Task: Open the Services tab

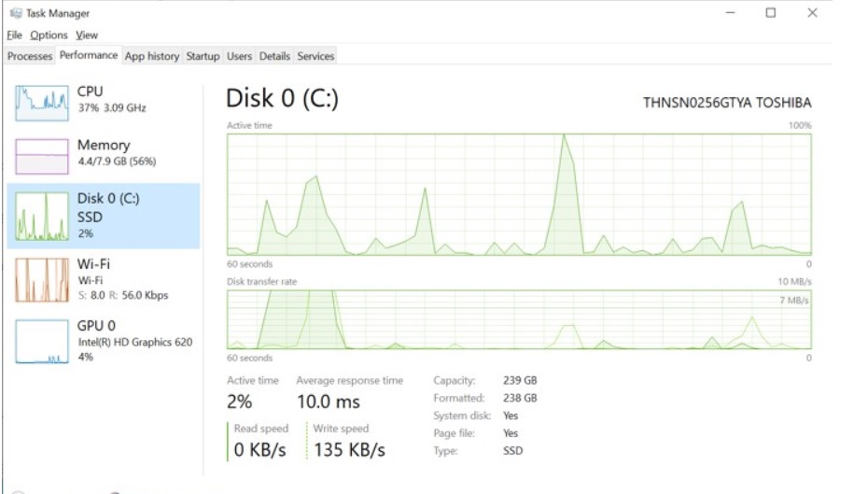Action: 315,56
